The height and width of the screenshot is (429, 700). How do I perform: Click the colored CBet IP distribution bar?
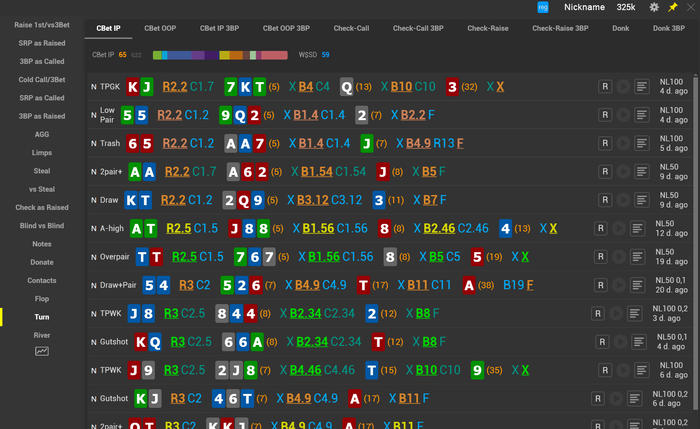[220, 55]
